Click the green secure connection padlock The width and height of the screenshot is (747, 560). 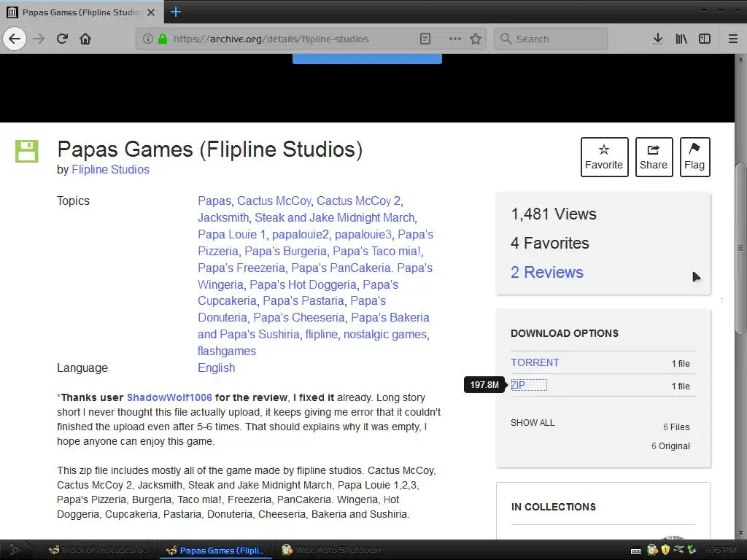(x=163, y=39)
